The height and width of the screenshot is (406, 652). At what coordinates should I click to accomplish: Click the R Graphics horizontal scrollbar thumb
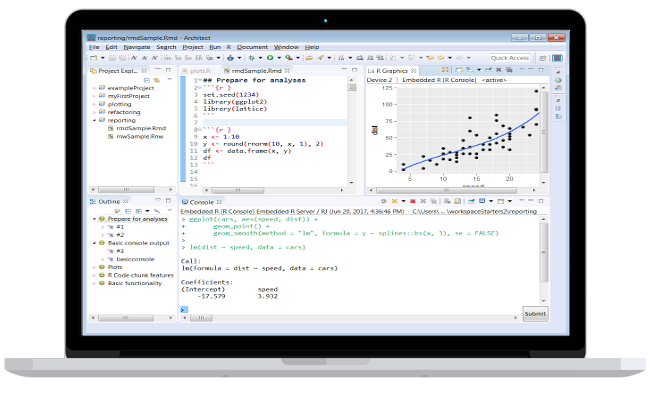click(x=446, y=191)
